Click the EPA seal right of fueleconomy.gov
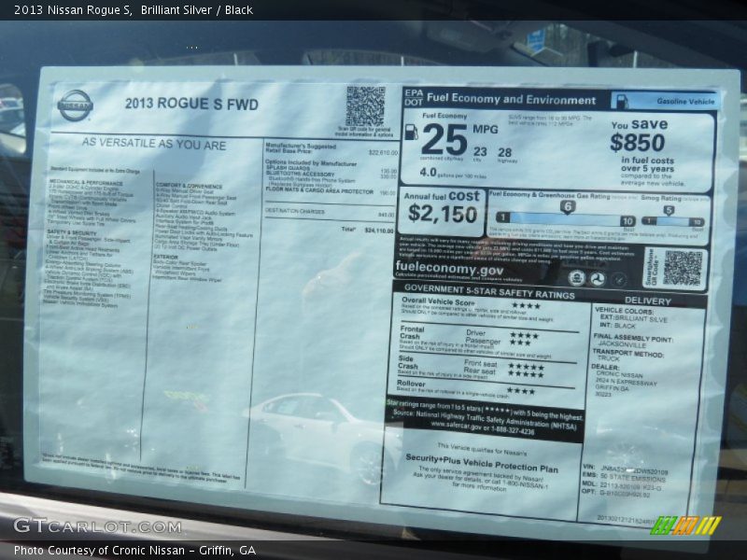The height and width of the screenshot is (560, 747). [576, 277]
